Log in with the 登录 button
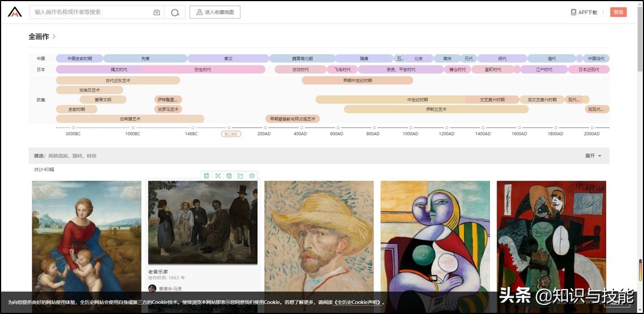644x314 pixels. (618, 12)
